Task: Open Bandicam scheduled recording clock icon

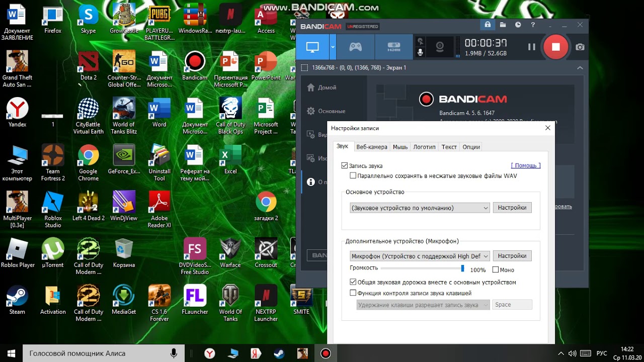Action: click(x=518, y=25)
